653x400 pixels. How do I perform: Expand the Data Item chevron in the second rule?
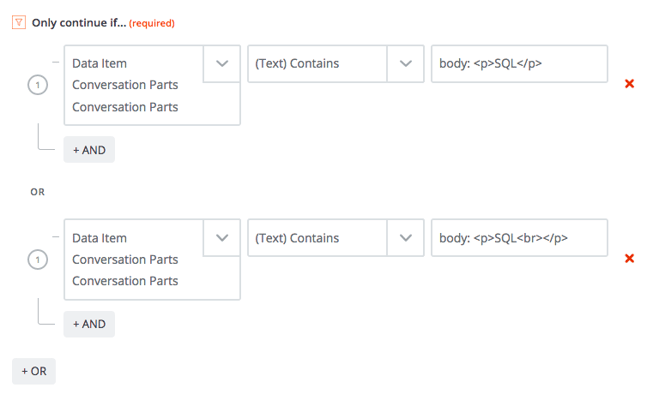(x=222, y=239)
